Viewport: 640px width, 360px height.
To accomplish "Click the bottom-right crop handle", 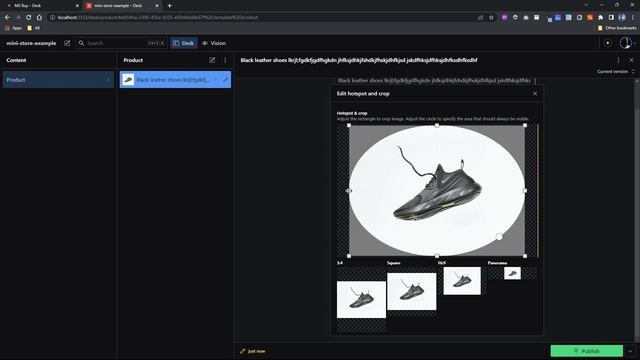I will pos(525,256).
